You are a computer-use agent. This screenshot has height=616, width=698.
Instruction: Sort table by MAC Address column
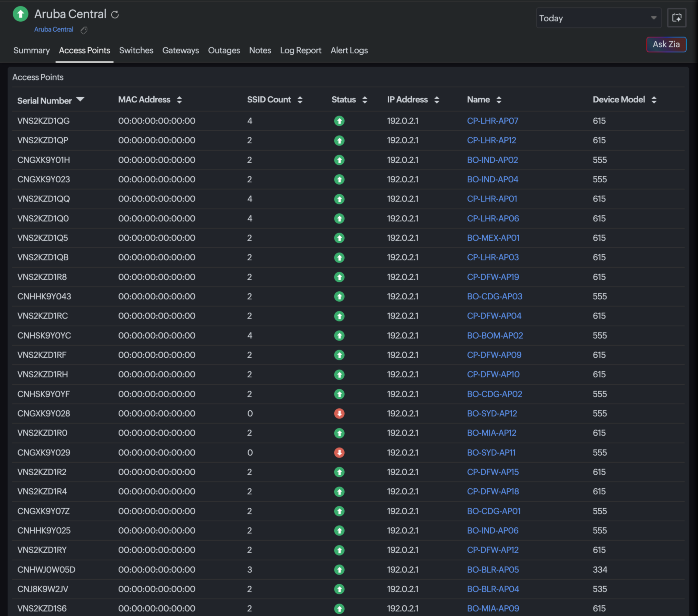pyautogui.click(x=179, y=100)
